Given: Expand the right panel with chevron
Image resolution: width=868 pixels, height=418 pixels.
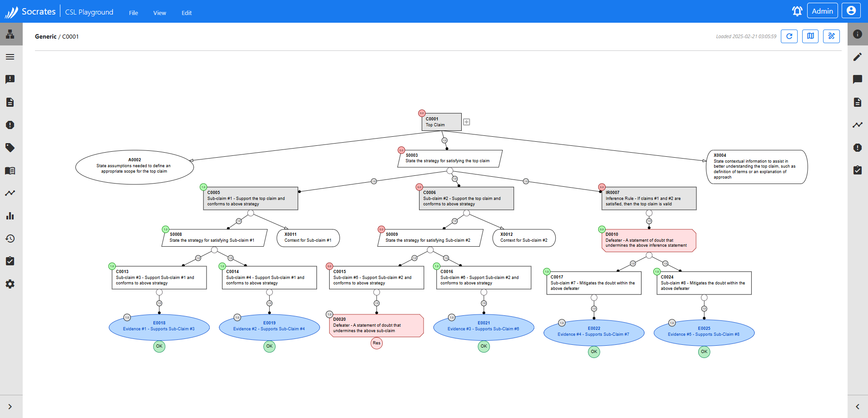Looking at the screenshot, I should pos(857,407).
